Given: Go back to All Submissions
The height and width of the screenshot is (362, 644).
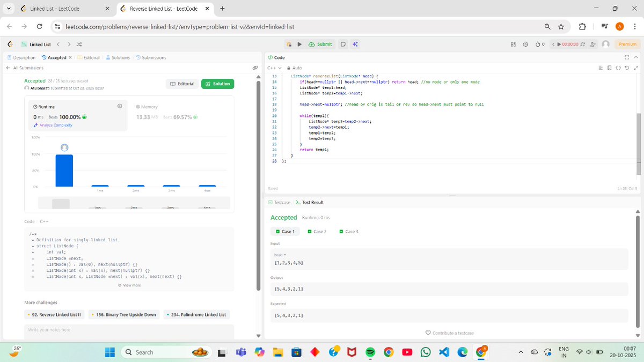Looking at the screenshot, I should coord(24,68).
